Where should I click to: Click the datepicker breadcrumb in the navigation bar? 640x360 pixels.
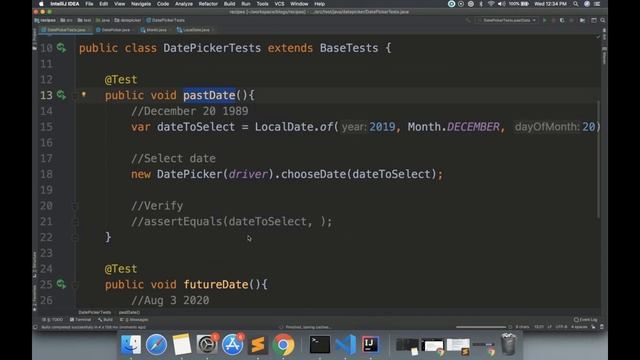point(128,20)
